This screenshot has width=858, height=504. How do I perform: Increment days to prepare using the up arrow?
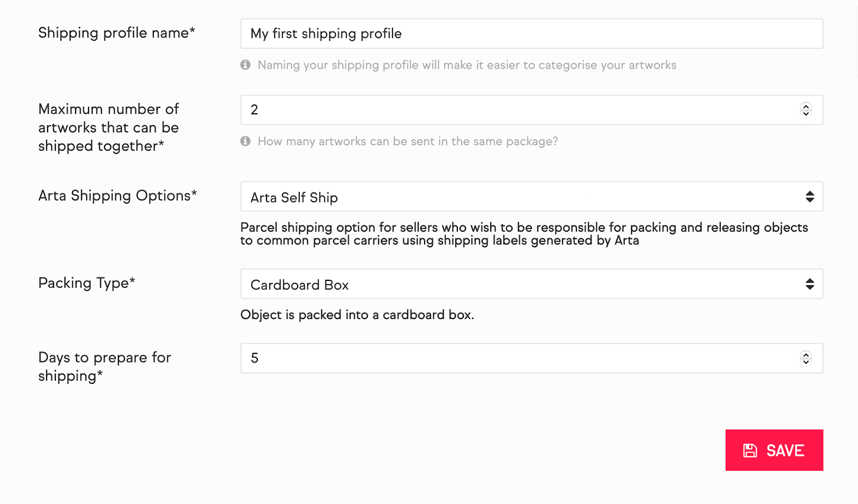tap(805, 354)
